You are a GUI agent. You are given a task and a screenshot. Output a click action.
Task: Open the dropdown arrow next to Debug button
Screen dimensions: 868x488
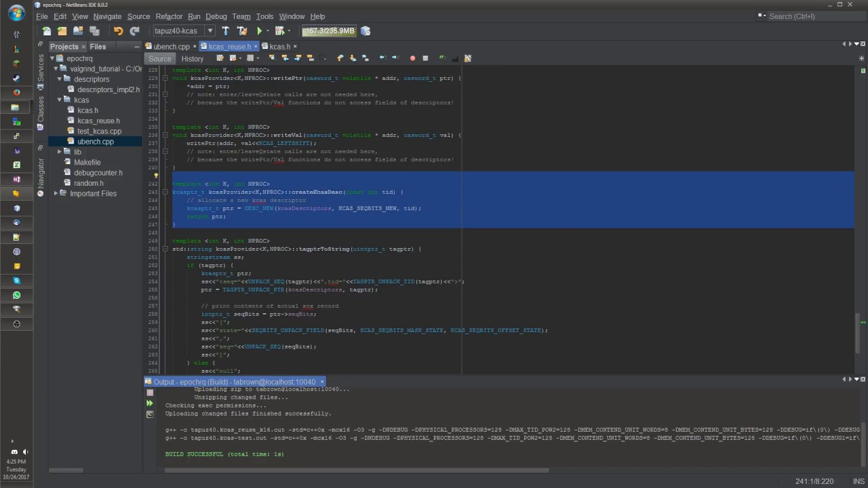[x=289, y=31]
